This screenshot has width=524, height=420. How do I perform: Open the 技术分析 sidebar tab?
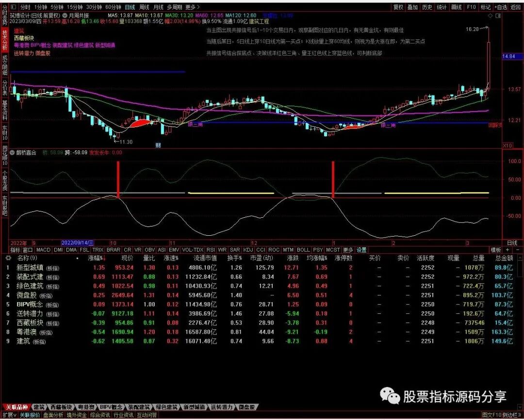[x=5, y=39]
